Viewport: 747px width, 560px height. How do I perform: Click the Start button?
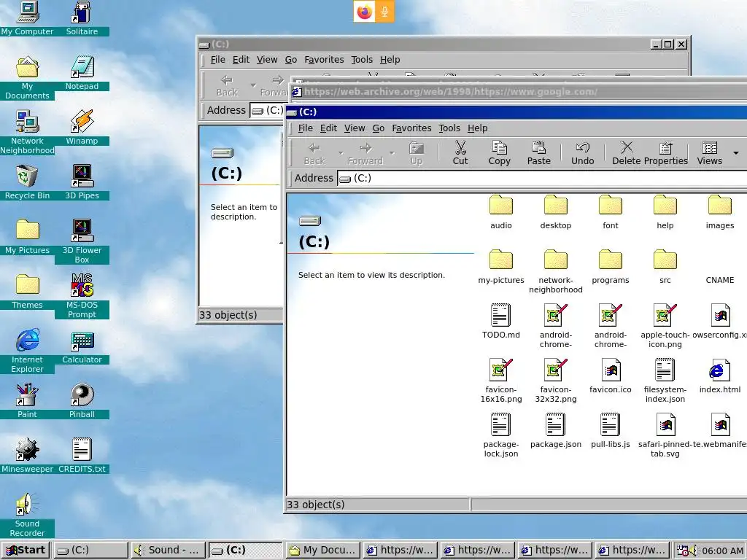(x=26, y=550)
